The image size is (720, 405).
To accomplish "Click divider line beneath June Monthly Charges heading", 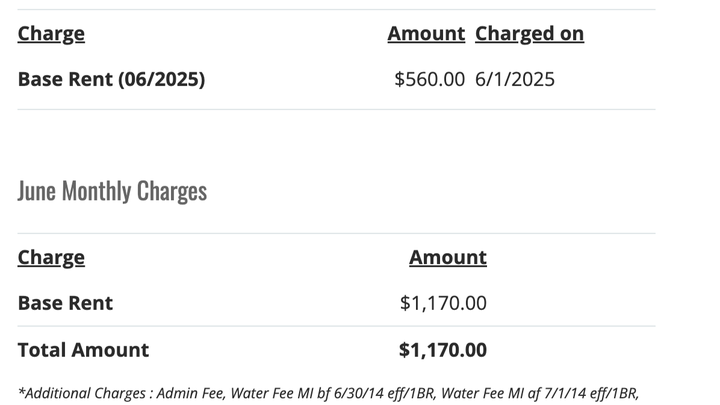I will point(336,233).
